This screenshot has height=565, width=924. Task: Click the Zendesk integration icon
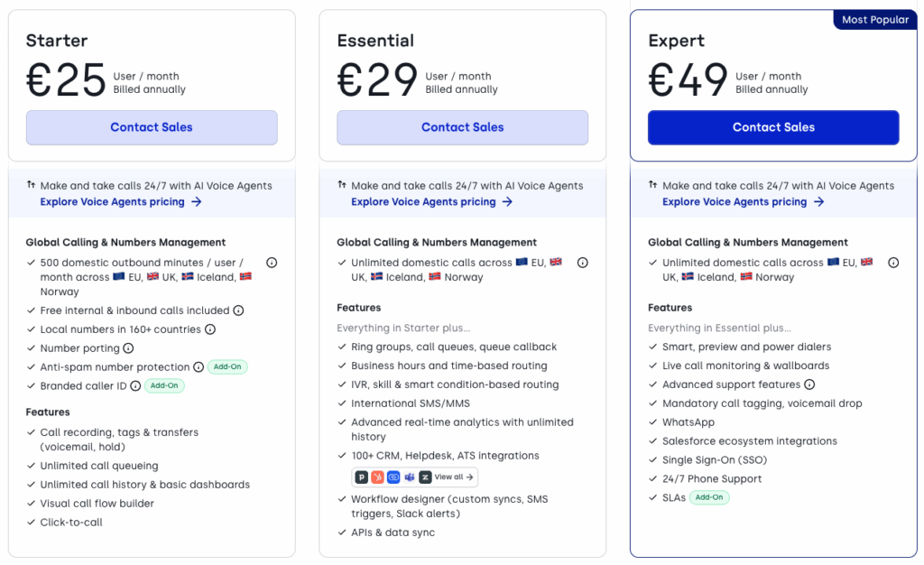tap(425, 477)
